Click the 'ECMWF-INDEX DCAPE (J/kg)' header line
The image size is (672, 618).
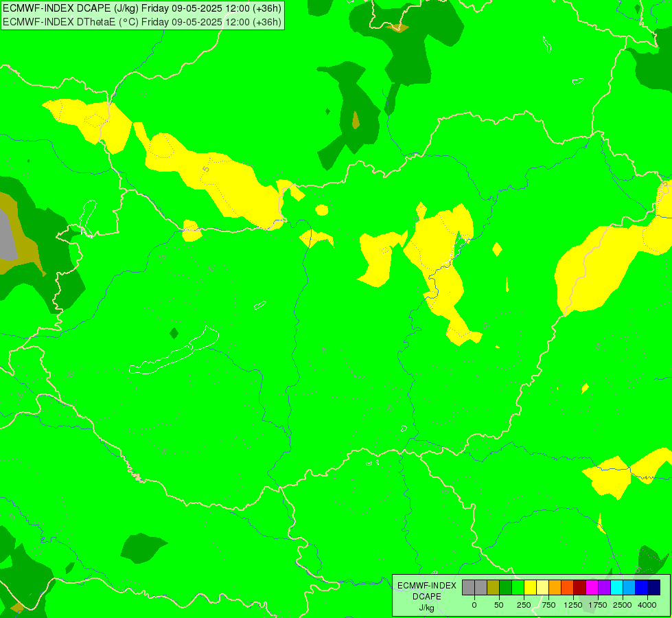point(142,8)
